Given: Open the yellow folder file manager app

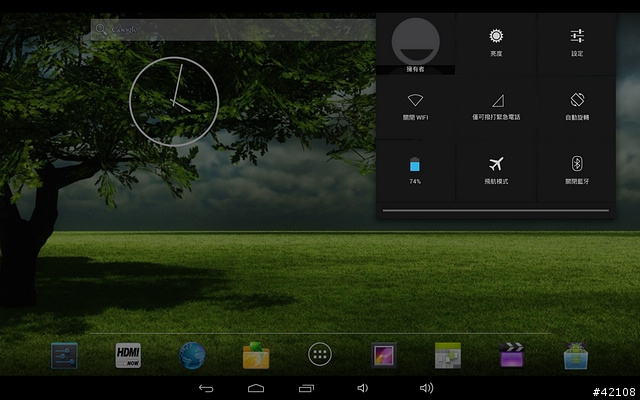Looking at the screenshot, I should coord(256,356).
